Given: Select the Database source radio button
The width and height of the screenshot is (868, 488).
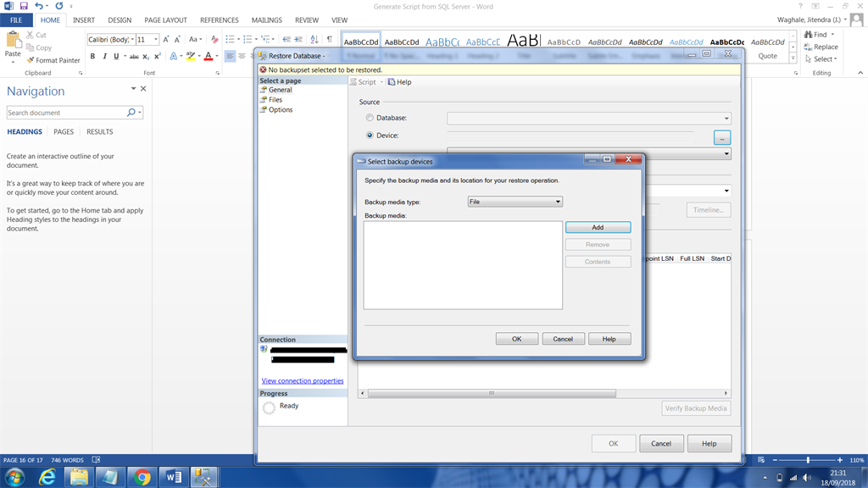Looking at the screenshot, I should pos(370,118).
